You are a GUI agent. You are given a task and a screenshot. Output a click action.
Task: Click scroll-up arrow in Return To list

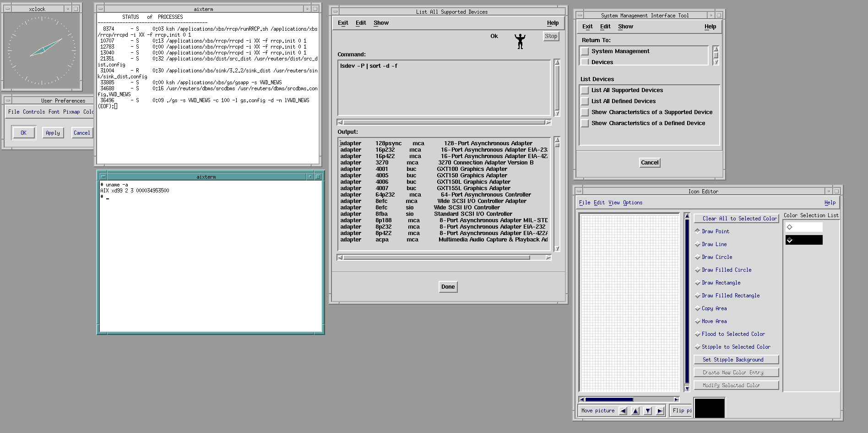tap(716, 49)
